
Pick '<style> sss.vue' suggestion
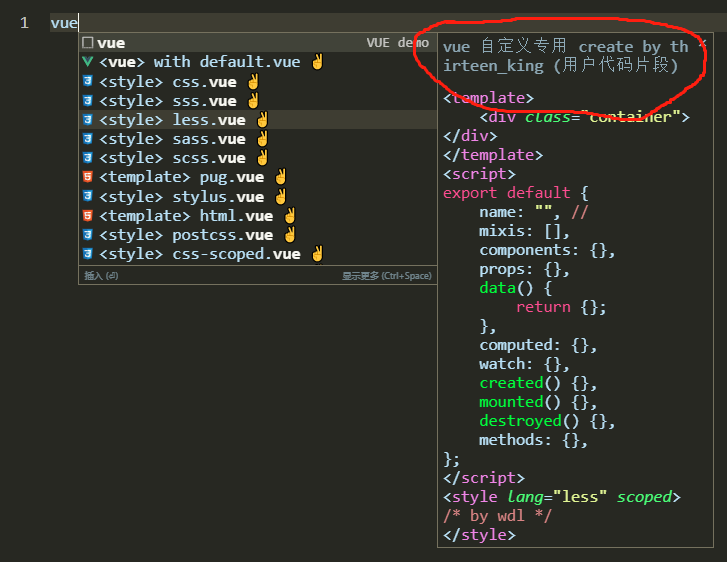[x=258, y=100]
